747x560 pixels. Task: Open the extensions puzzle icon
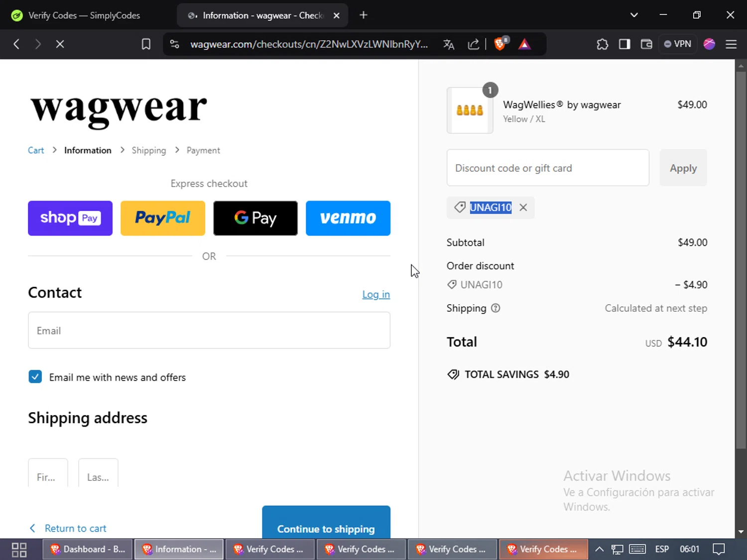tap(603, 44)
